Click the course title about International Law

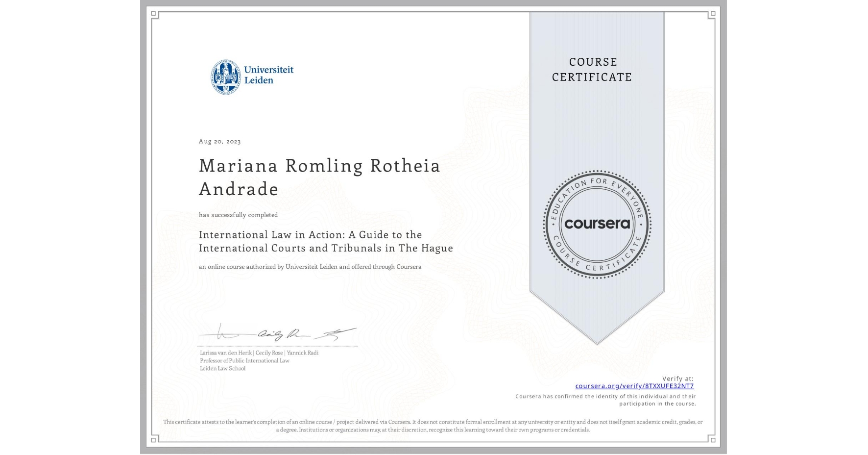click(325, 241)
